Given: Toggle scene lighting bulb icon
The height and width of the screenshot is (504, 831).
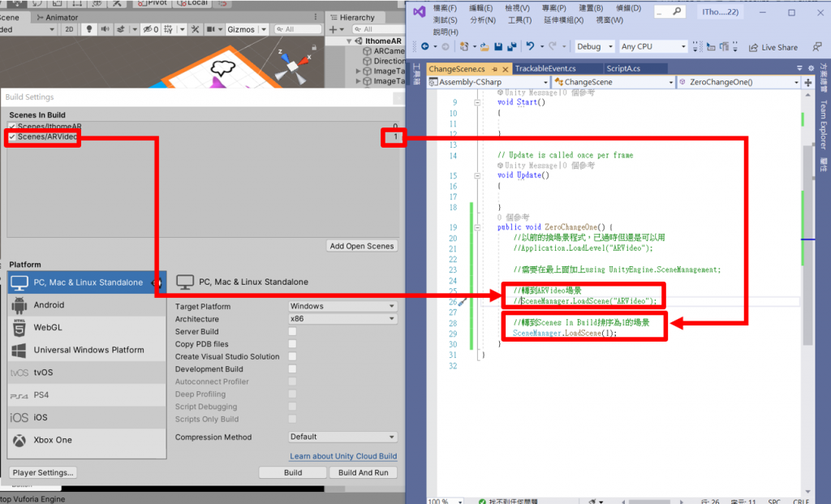Looking at the screenshot, I should click(x=89, y=29).
